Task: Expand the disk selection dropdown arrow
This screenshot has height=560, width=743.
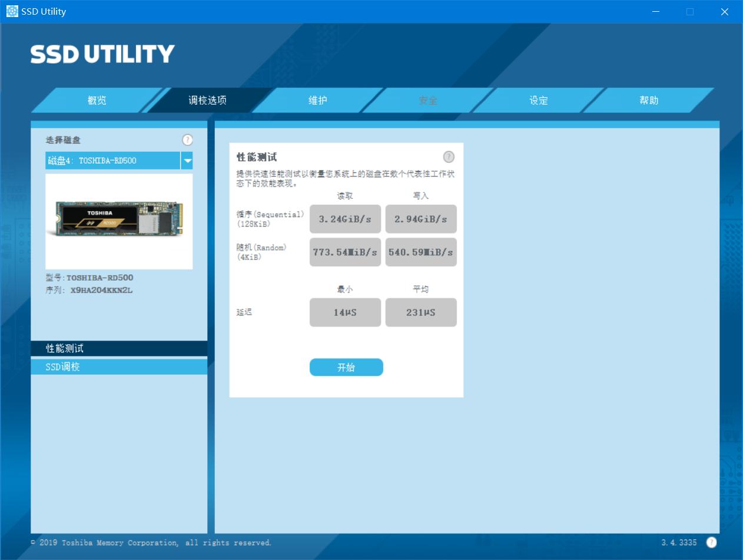Action: [187, 161]
